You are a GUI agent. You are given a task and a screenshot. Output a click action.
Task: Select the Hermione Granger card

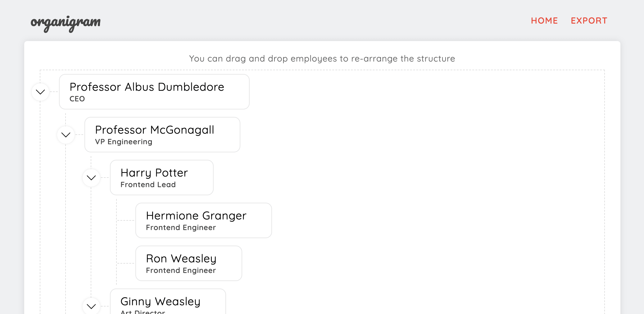pos(204,220)
